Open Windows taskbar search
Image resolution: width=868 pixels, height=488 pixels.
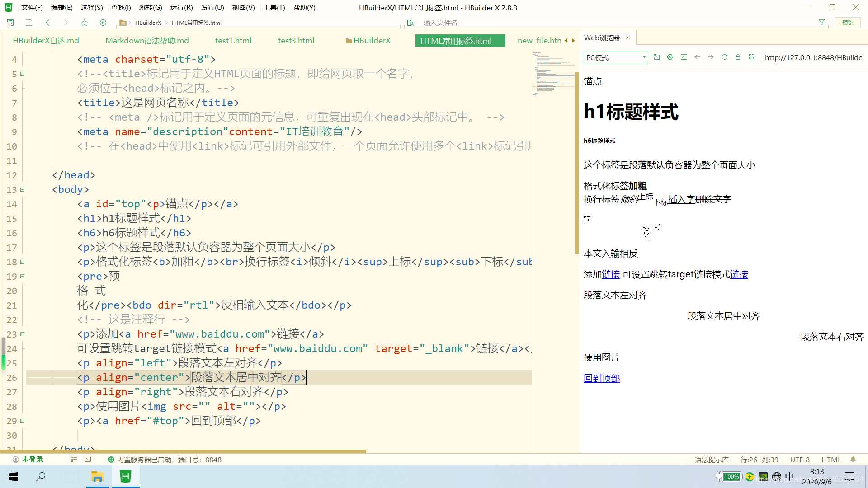(x=41, y=477)
